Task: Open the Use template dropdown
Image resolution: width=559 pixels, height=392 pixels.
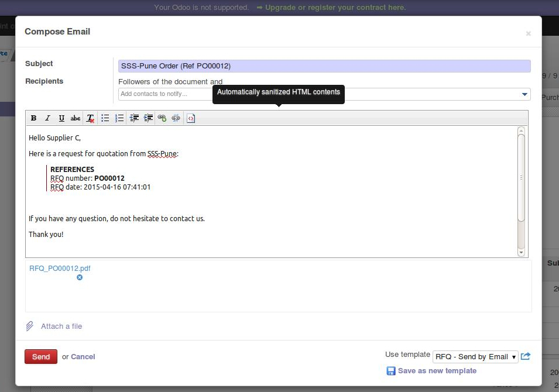Action: click(x=475, y=356)
